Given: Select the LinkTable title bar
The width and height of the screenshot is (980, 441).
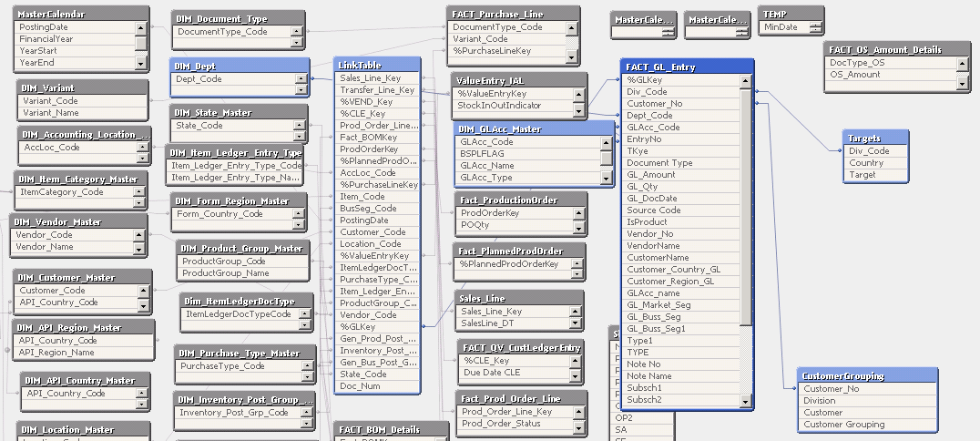Looking at the screenshot, I should pyautogui.click(x=377, y=65).
